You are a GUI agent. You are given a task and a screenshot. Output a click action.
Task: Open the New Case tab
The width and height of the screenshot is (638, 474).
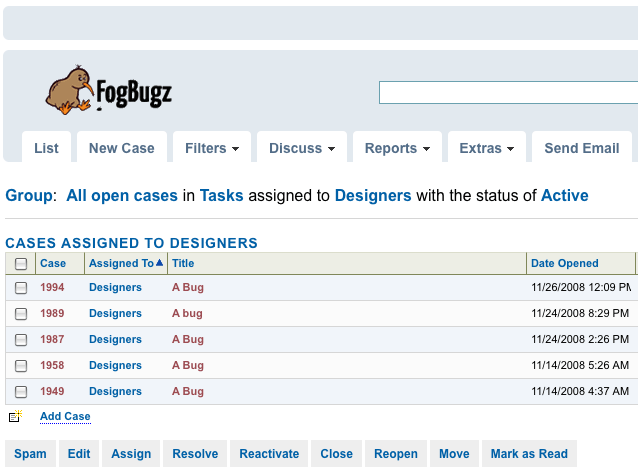coord(122,148)
